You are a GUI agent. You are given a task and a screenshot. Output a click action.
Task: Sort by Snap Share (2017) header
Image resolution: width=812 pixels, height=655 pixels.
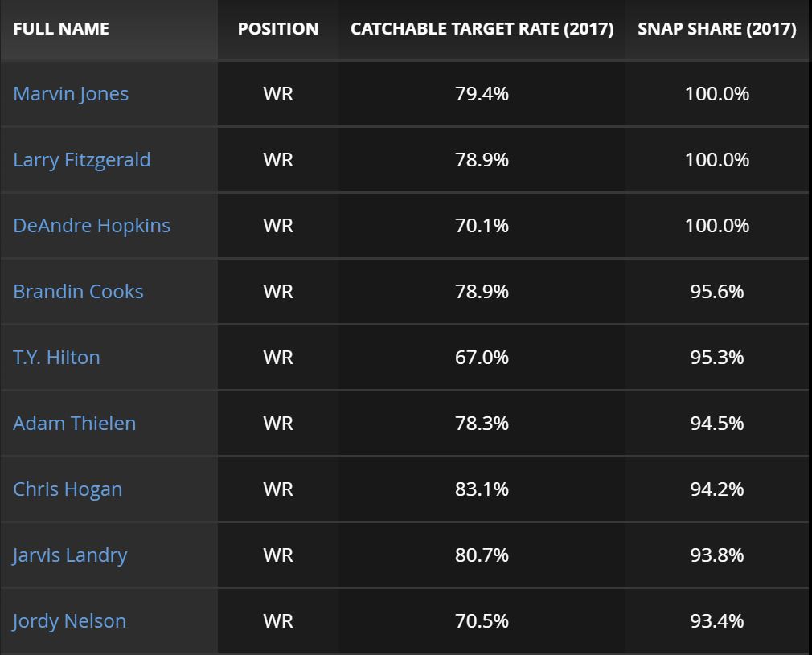[x=717, y=29]
